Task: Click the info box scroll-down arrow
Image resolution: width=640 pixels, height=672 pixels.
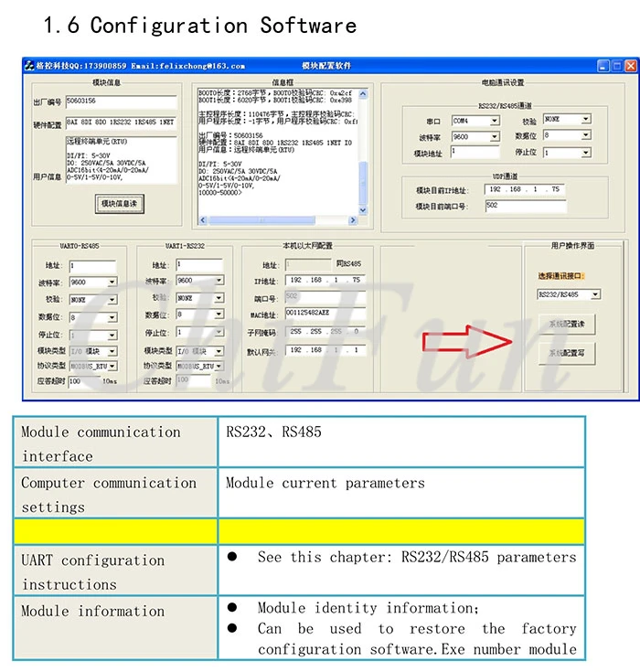Action: pos(363,210)
